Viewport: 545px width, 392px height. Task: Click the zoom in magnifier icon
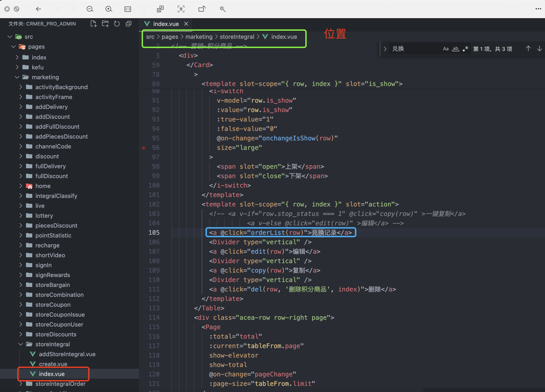tap(109, 9)
